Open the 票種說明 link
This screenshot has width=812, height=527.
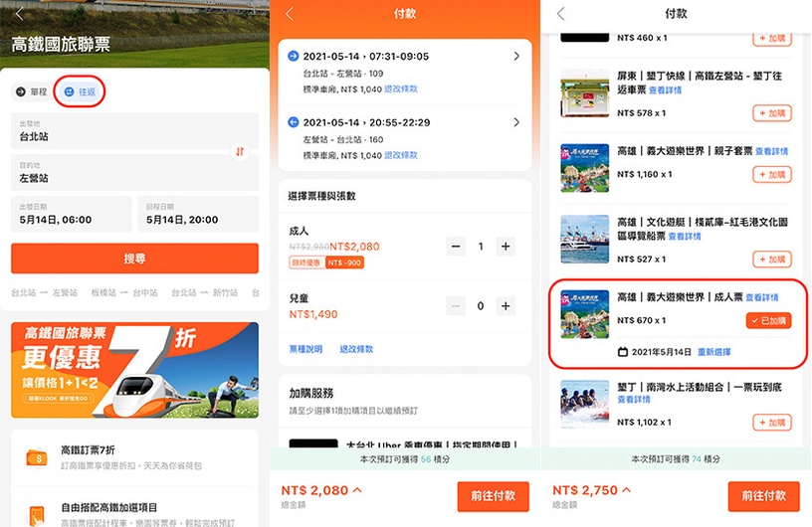point(306,349)
